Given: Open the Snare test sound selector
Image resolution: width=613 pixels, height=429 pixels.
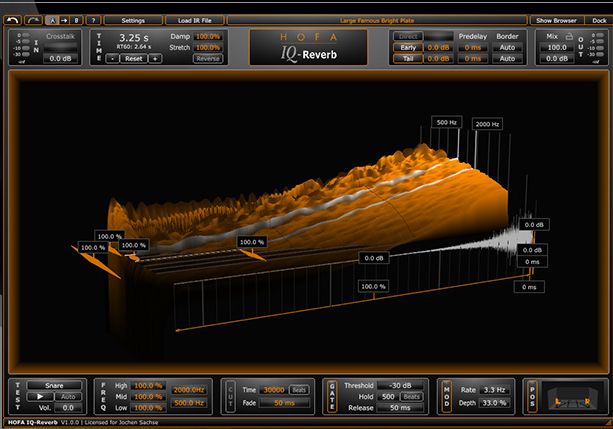Looking at the screenshot, I should pos(54,386).
